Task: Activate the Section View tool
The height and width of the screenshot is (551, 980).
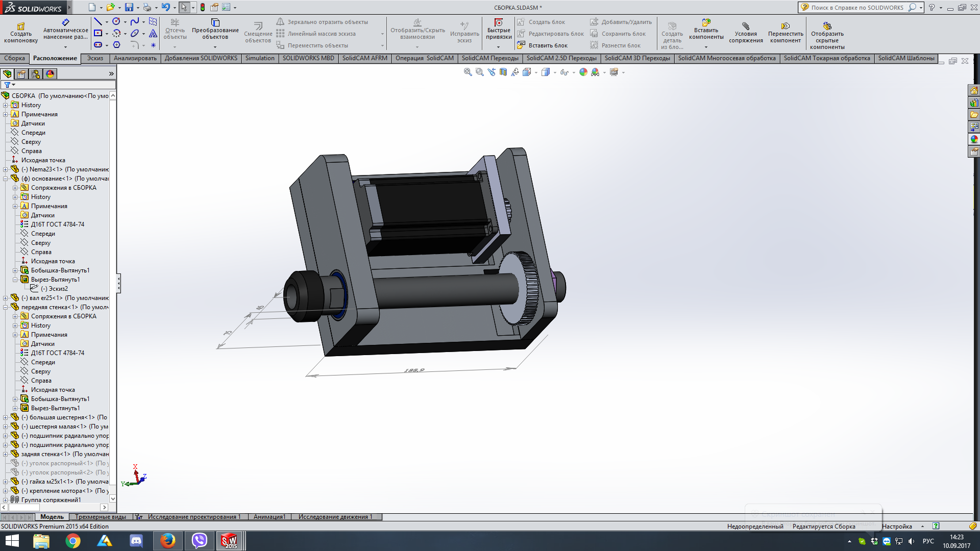Action: (503, 72)
